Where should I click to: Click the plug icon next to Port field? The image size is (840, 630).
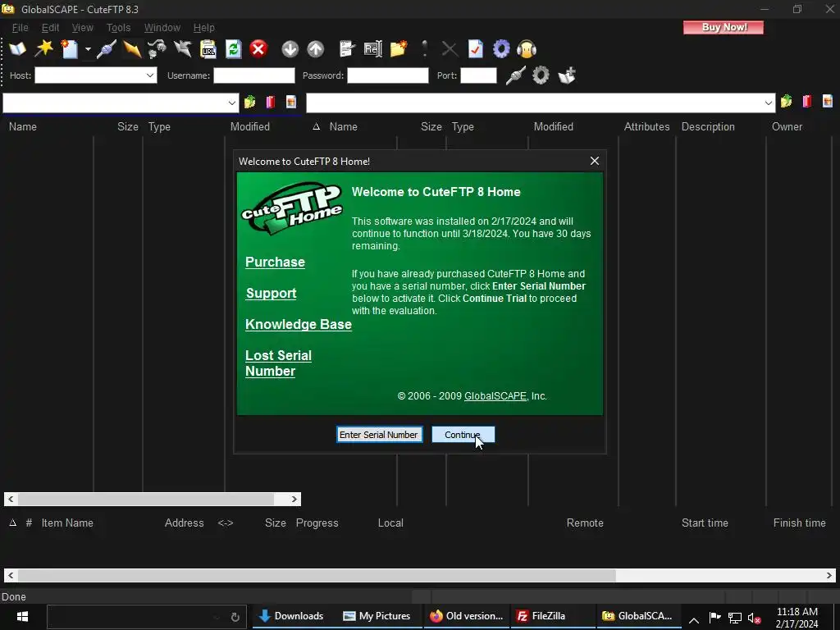tap(515, 75)
